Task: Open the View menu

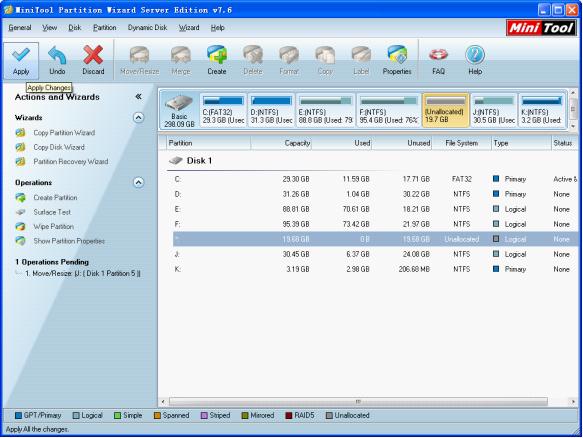Action: click(x=49, y=28)
